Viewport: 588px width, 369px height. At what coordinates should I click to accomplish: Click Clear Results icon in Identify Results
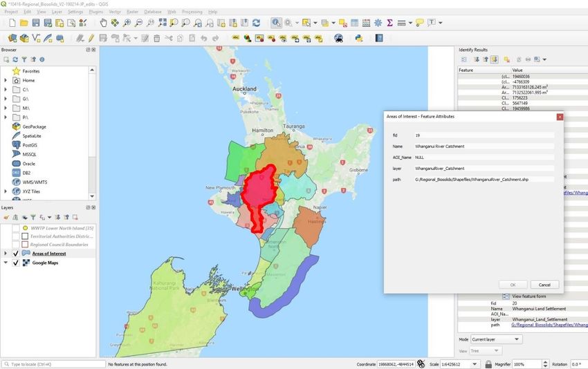click(506, 59)
